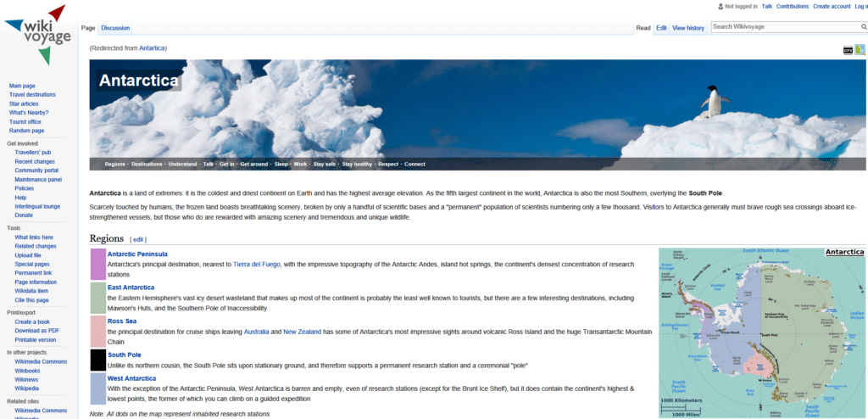Viewport: 868px width, 419px height.
Task: Switch to the Discussion tab
Action: coord(115,28)
